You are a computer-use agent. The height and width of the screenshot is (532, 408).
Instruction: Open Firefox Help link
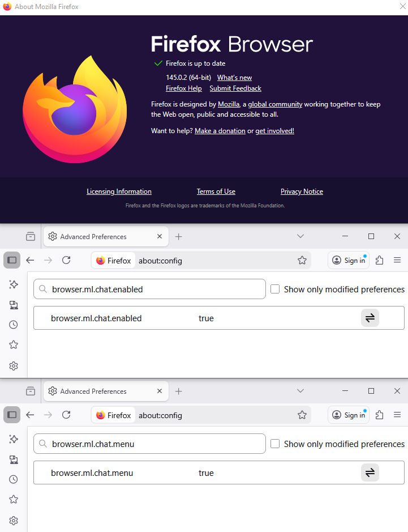point(184,88)
